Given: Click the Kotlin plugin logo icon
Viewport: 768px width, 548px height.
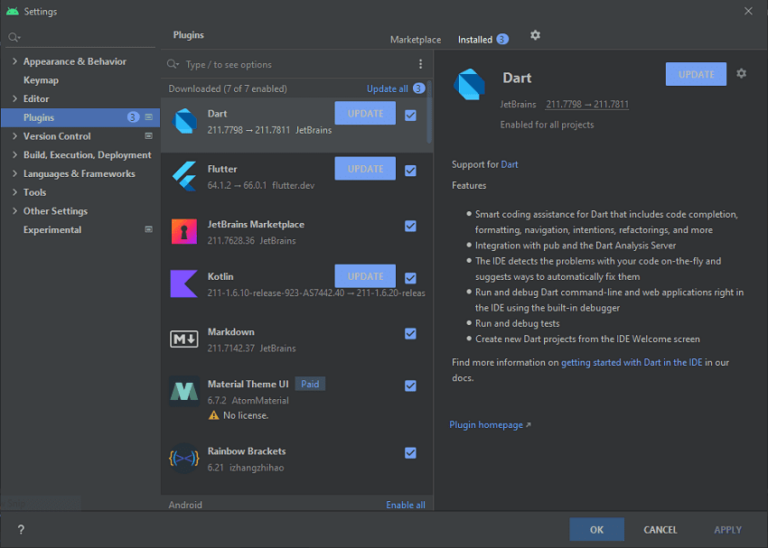Looking at the screenshot, I should coord(184,283).
